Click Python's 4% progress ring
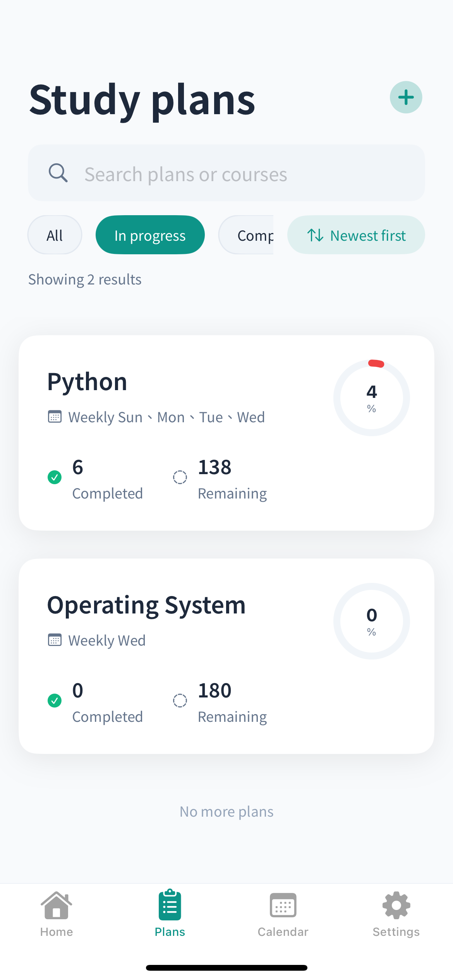 371,397
